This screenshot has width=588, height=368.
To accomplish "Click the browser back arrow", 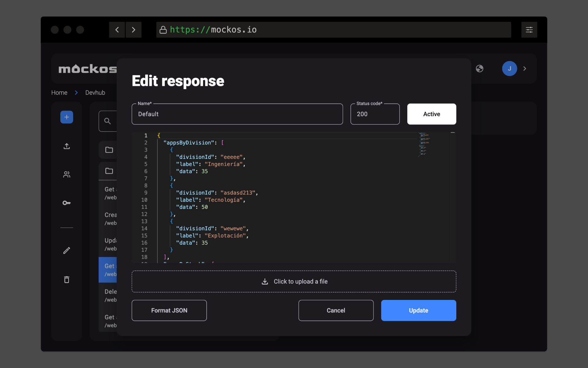I will 117,30.
